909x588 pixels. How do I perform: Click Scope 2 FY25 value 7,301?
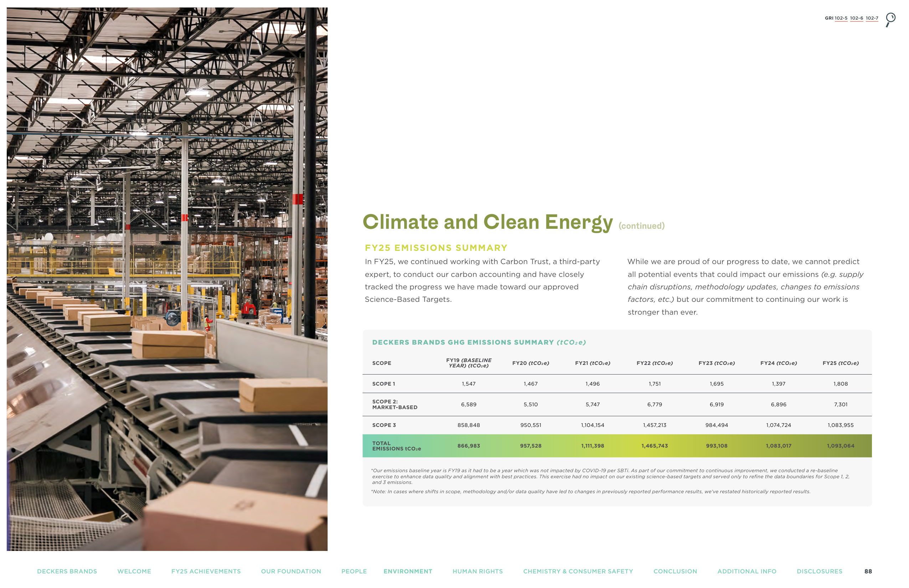coord(840,404)
